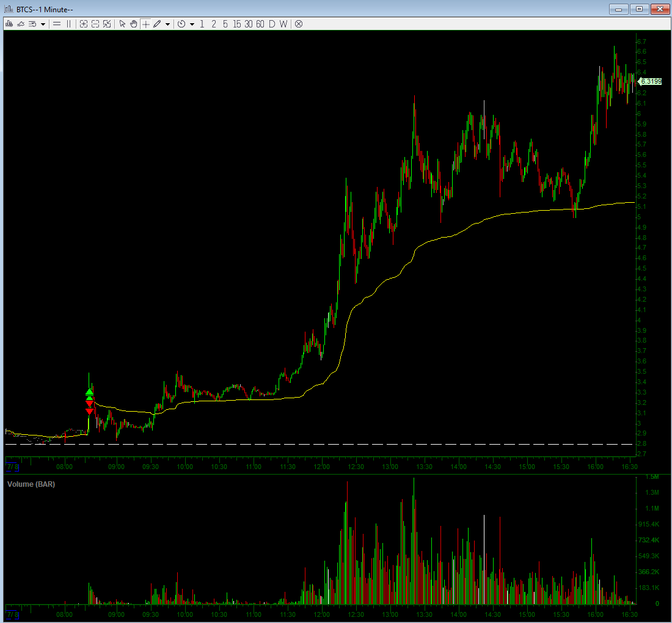The width and height of the screenshot is (672, 623).
Task: Select the arrow pointer tool
Action: (122, 24)
